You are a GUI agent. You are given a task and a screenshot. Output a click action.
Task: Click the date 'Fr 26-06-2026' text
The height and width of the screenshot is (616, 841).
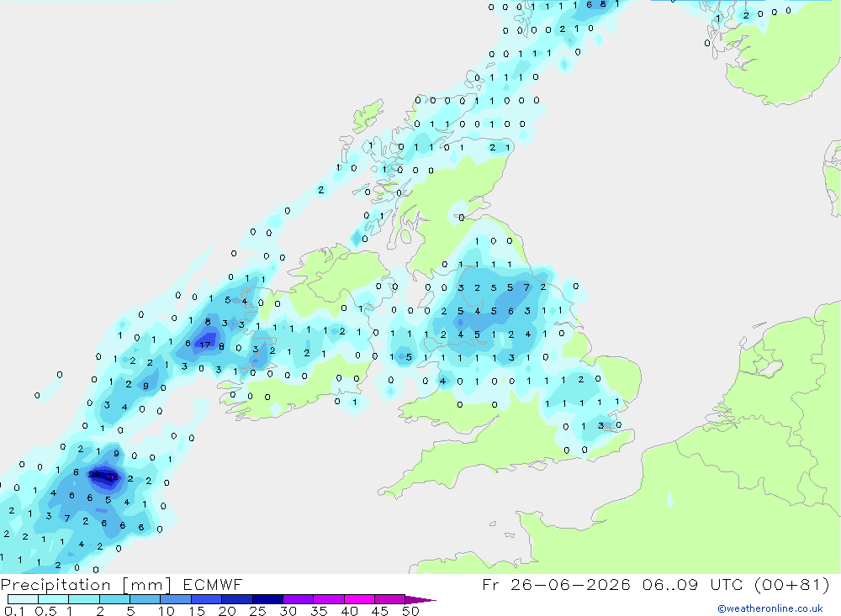pyautogui.click(x=556, y=585)
